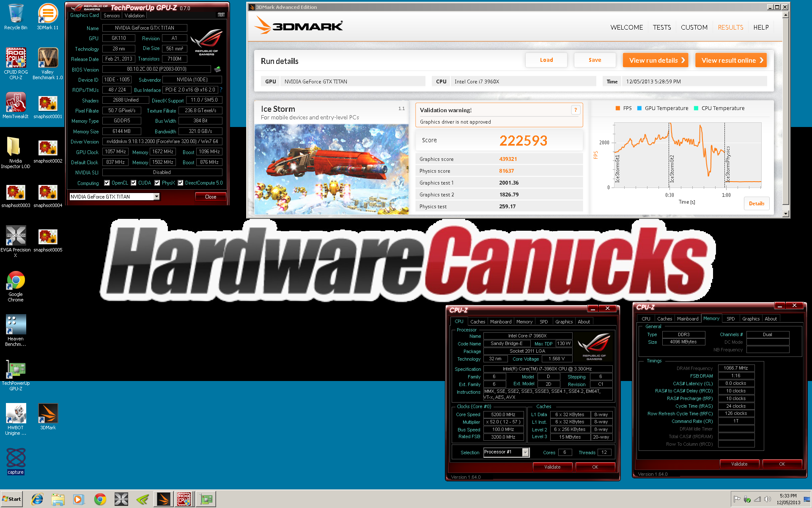Switch to the Validation tab in GPU-Z
Screen dimensions: 812x508
click(x=134, y=16)
